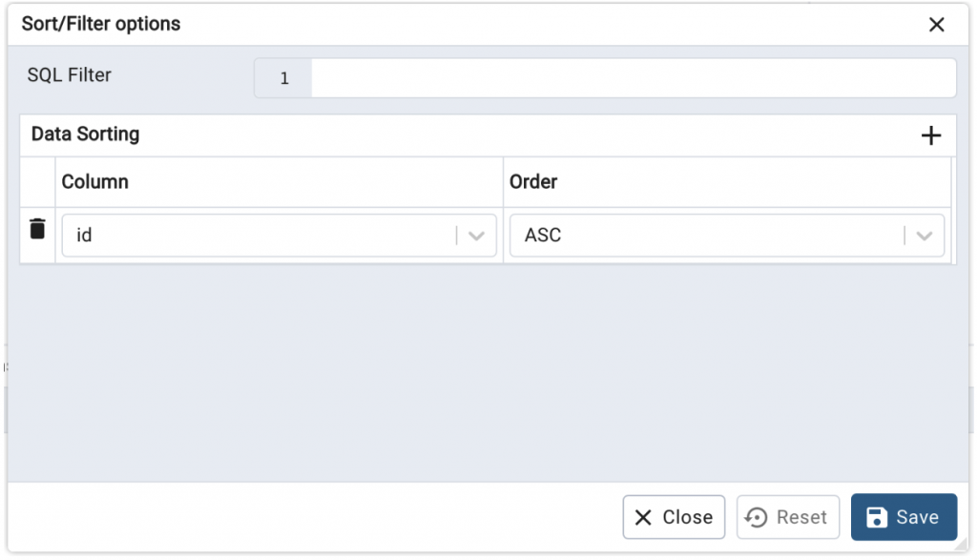Save the sort and filter settings
The image size is (977, 560).
904,517
